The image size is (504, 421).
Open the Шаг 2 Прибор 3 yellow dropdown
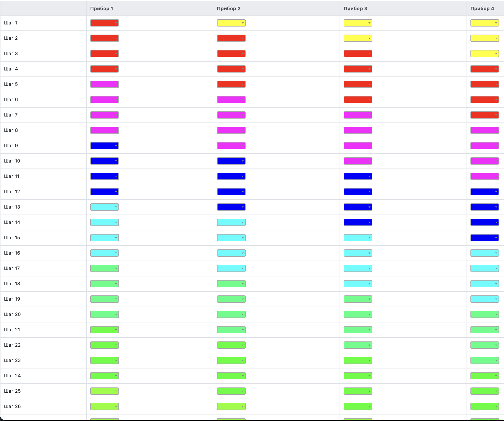pos(358,38)
